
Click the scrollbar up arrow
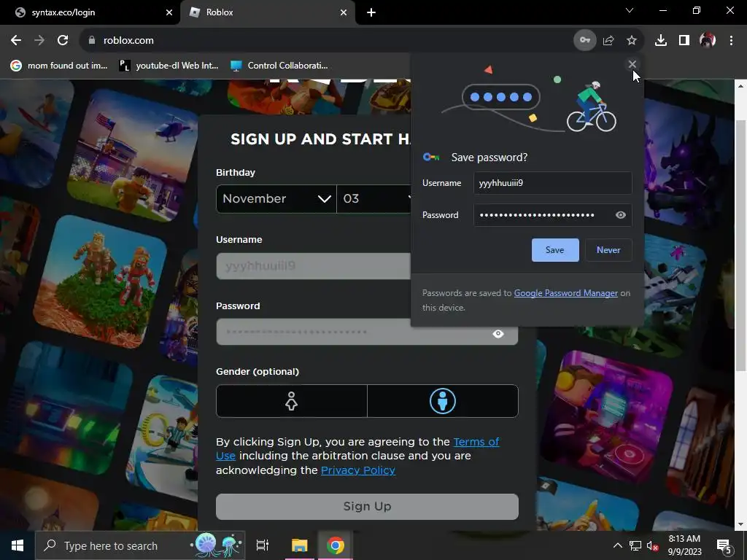click(x=740, y=86)
